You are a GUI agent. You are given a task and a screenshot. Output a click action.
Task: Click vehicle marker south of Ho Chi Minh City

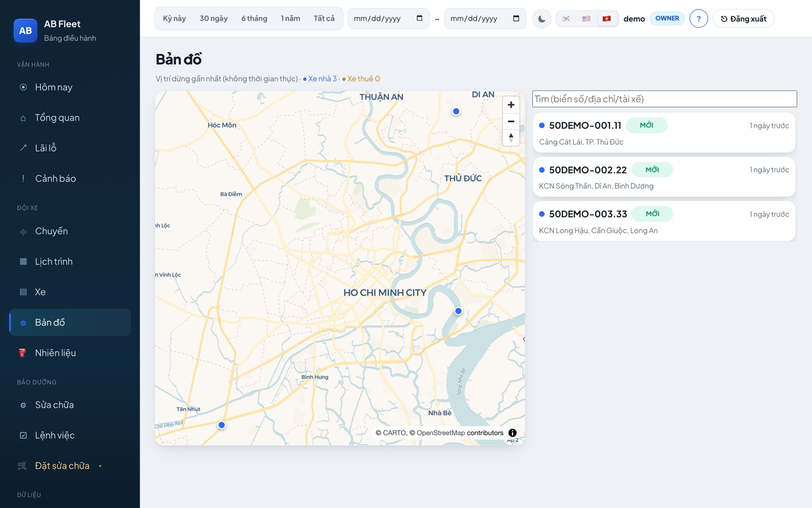tap(458, 311)
